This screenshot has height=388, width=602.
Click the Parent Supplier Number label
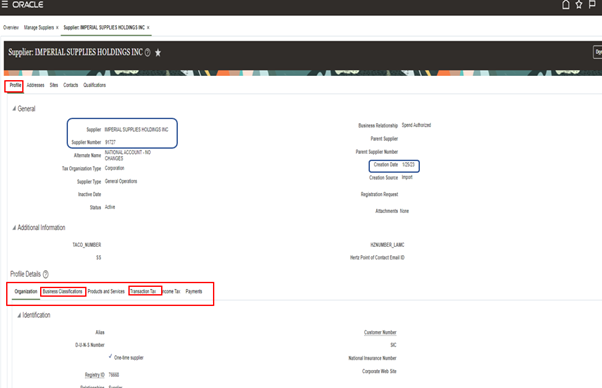click(377, 152)
